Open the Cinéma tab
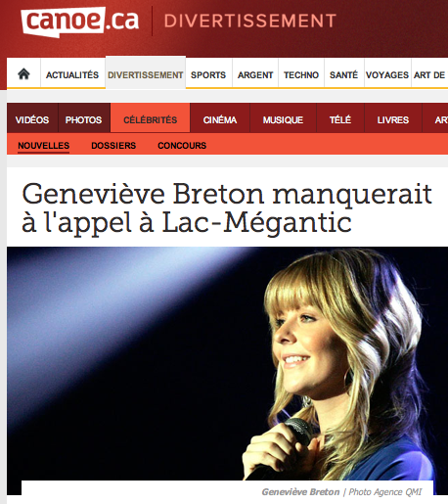Viewport: 448px width, 504px height. pos(220,118)
